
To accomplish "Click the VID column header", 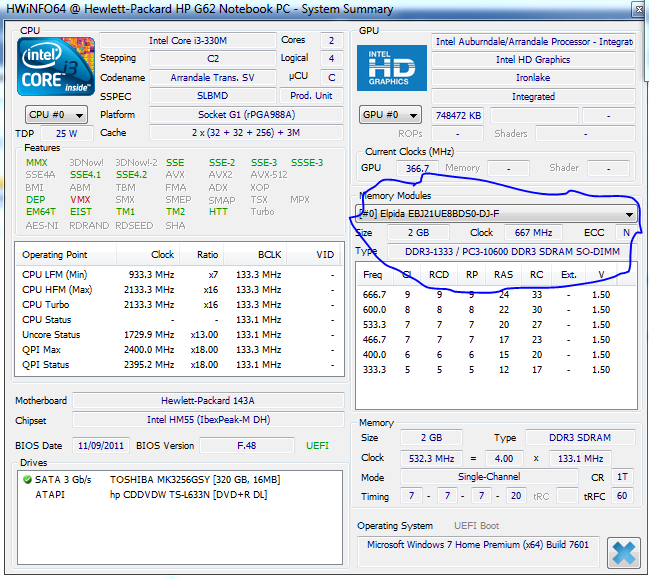I will click(x=313, y=255).
